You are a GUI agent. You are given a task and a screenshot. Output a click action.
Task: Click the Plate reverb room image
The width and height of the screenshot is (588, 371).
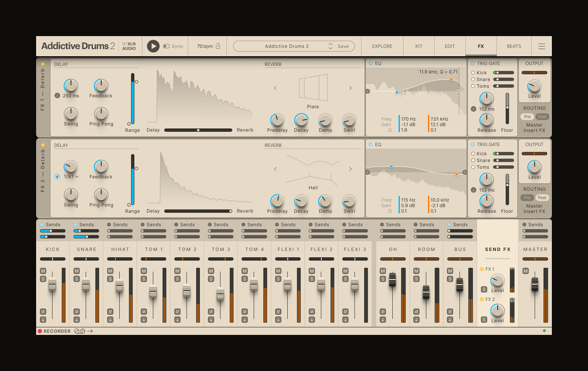[x=313, y=87]
